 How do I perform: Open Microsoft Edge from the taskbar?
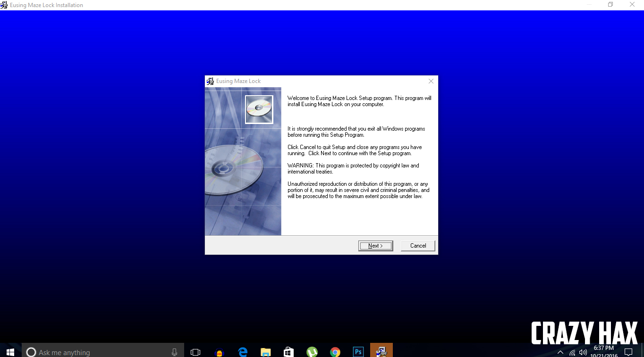(x=243, y=352)
